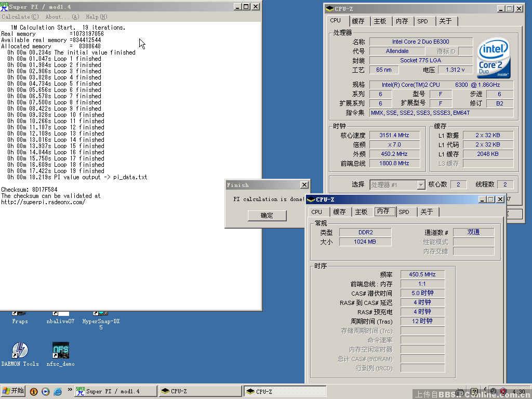Click the title bar icon of the CPU-Z memory window

pyautogui.click(x=311, y=199)
